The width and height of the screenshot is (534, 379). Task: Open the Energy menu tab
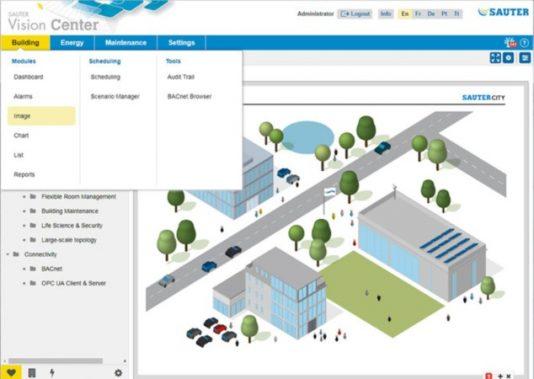coord(72,43)
